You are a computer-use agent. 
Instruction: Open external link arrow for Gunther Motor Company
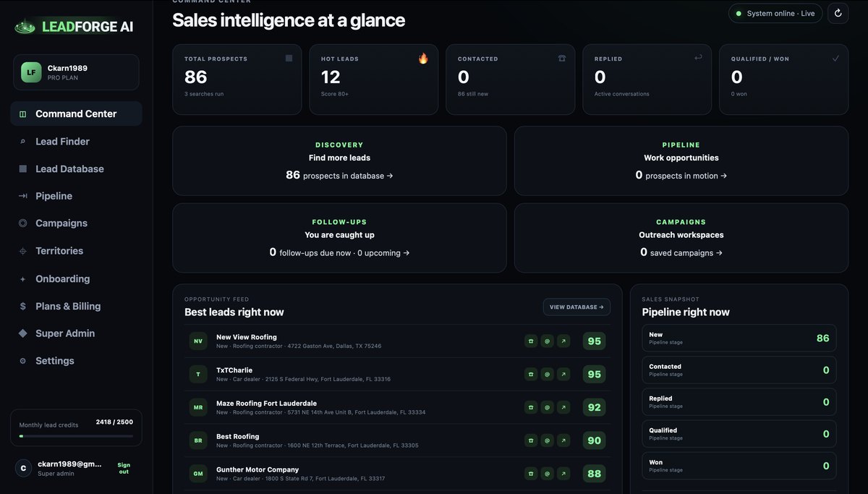pyautogui.click(x=563, y=474)
